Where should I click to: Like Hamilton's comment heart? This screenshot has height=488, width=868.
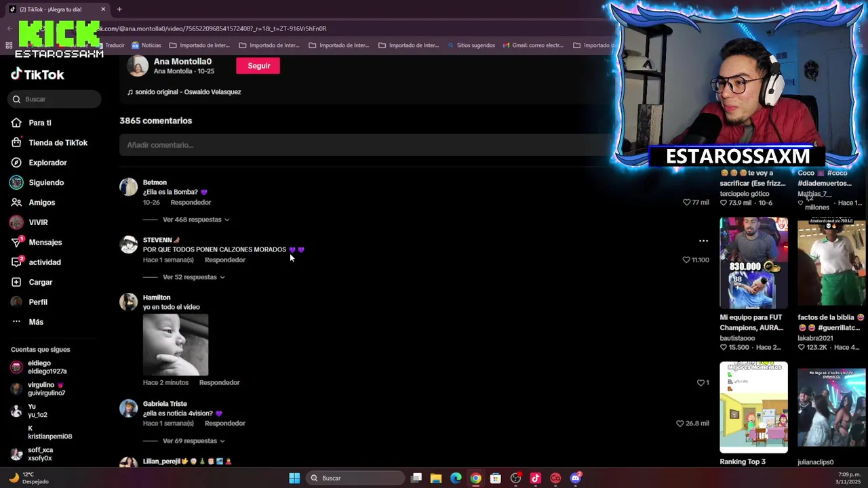click(x=701, y=382)
